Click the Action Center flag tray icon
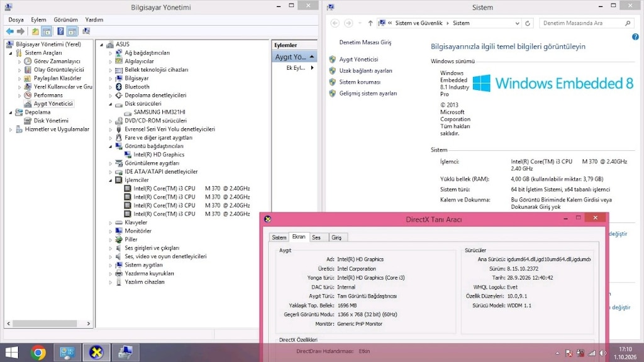644x362 pixels. coord(569,353)
